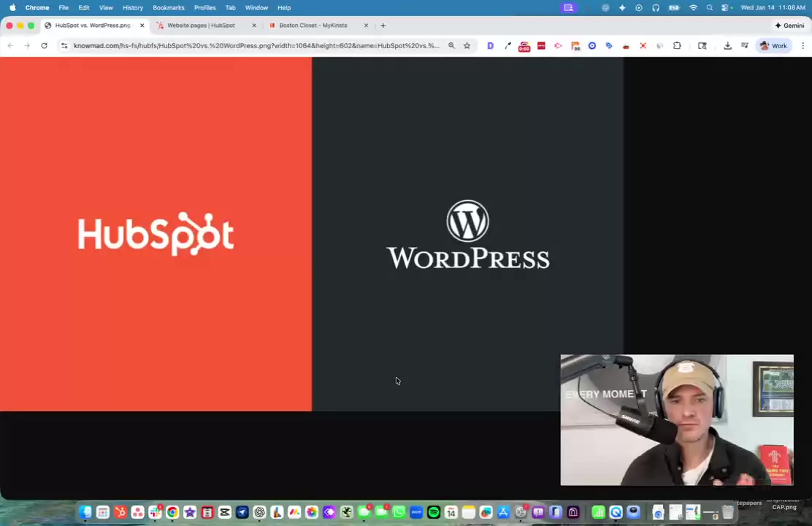
Task: Open Wi-Fi status in menu bar
Action: [693, 7]
